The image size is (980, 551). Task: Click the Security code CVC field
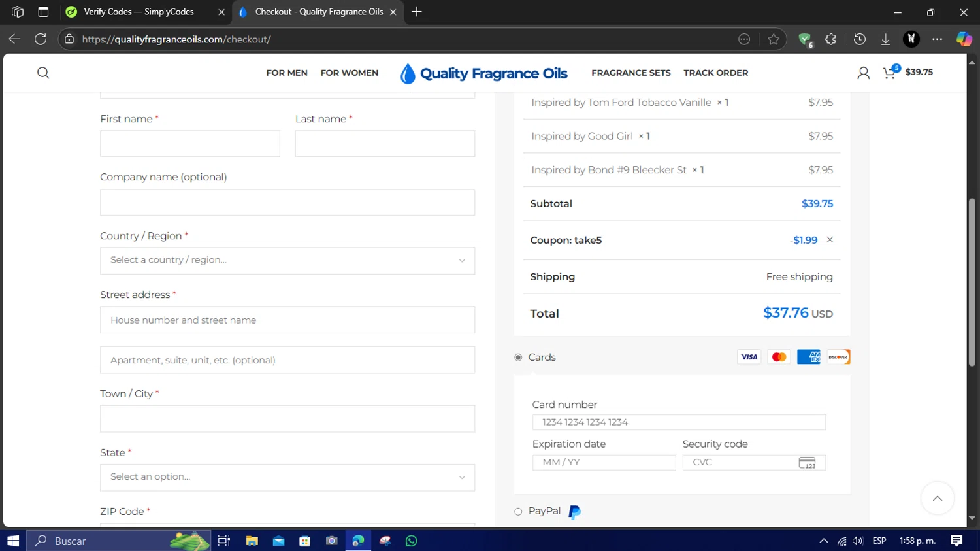(754, 462)
